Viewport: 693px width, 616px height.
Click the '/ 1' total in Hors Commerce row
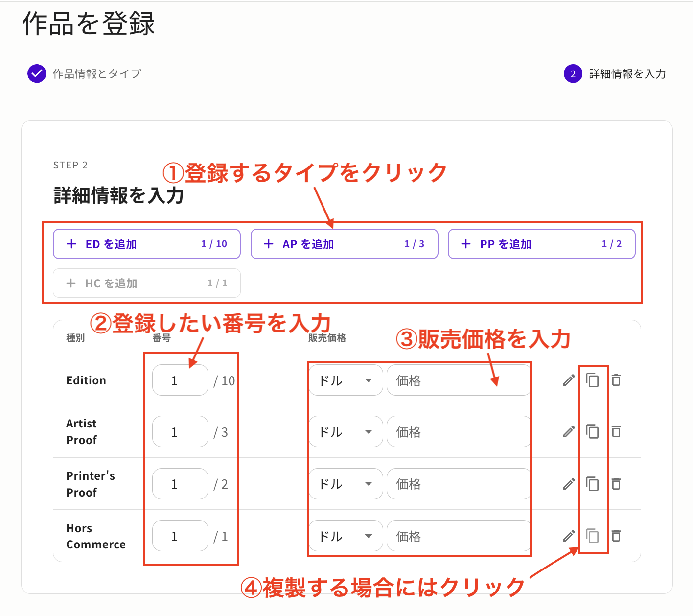[221, 537]
